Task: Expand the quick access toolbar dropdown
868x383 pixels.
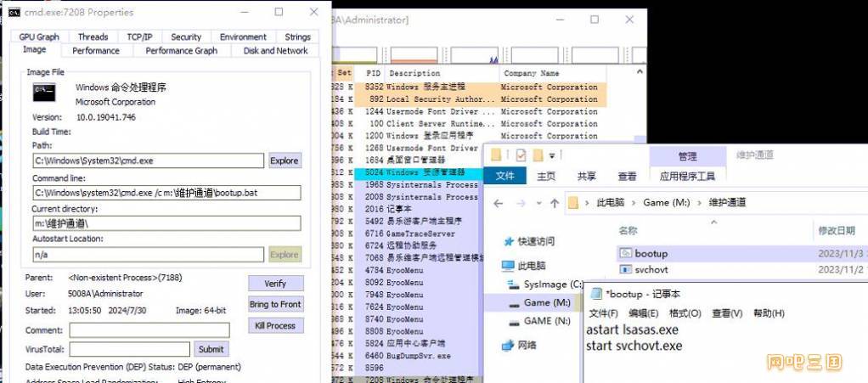Action: pyautogui.click(x=551, y=155)
